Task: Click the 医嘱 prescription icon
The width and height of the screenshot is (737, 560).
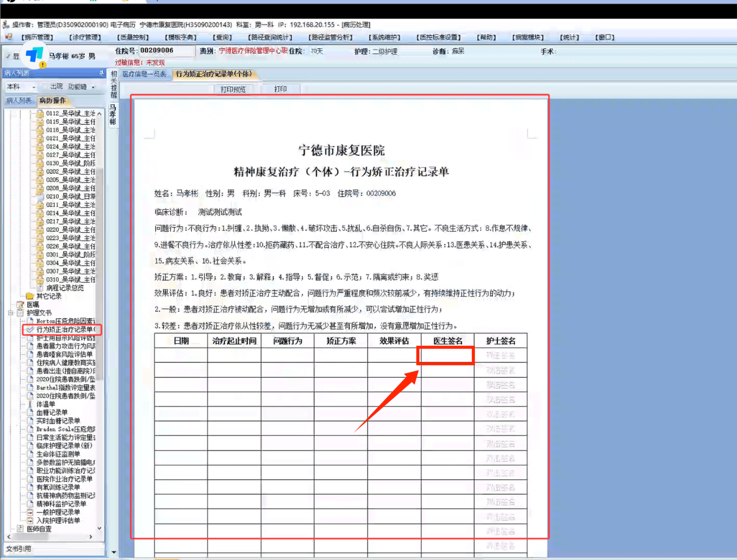Action: (x=20, y=305)
